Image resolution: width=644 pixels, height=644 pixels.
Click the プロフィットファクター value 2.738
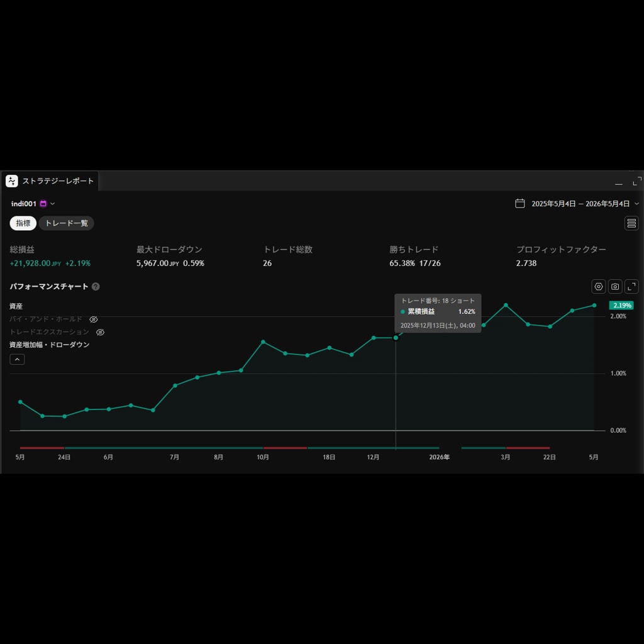click(x=526, y=264)
